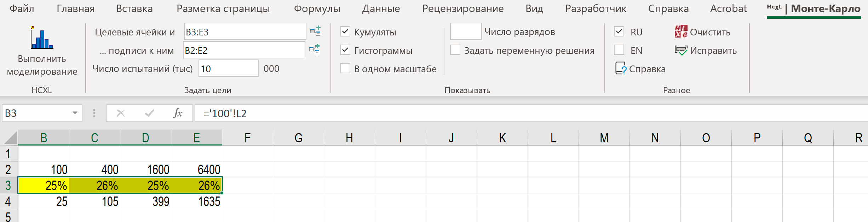The image size is (868, 222).
Task: Open the Разработчик tab
Action: [x=596, y=8]
